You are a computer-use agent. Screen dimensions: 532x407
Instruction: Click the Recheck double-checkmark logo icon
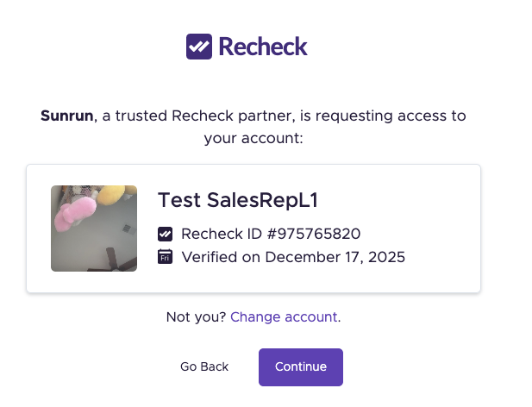199,46
